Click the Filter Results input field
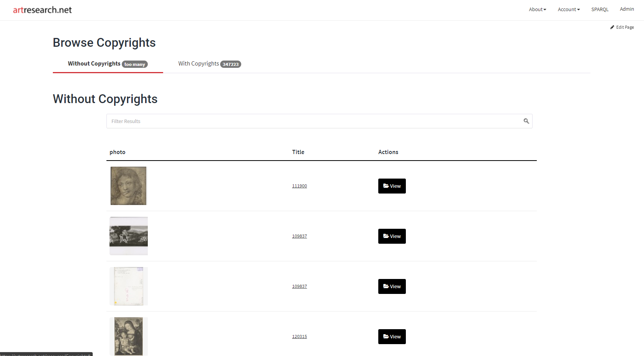644x356 pixels. 268,121
